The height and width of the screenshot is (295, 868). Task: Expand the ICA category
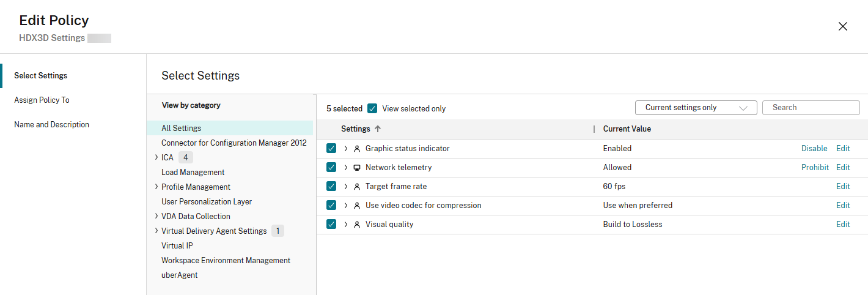156,158
